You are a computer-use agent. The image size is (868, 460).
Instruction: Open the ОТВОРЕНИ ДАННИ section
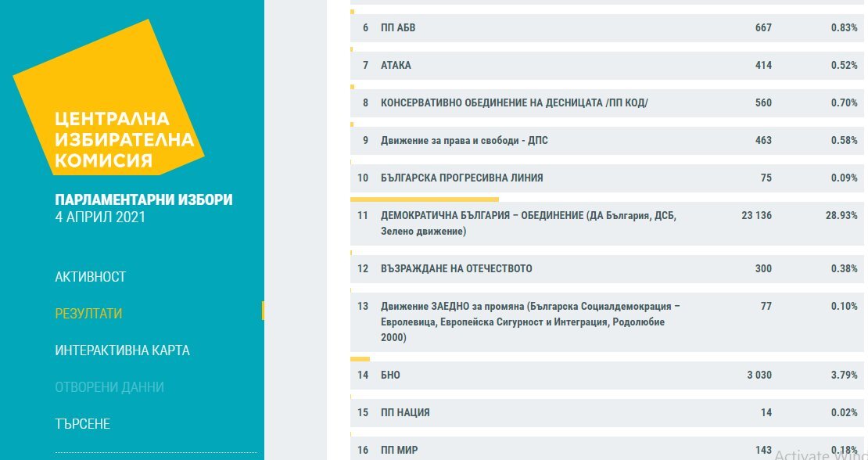coord(109,387)
